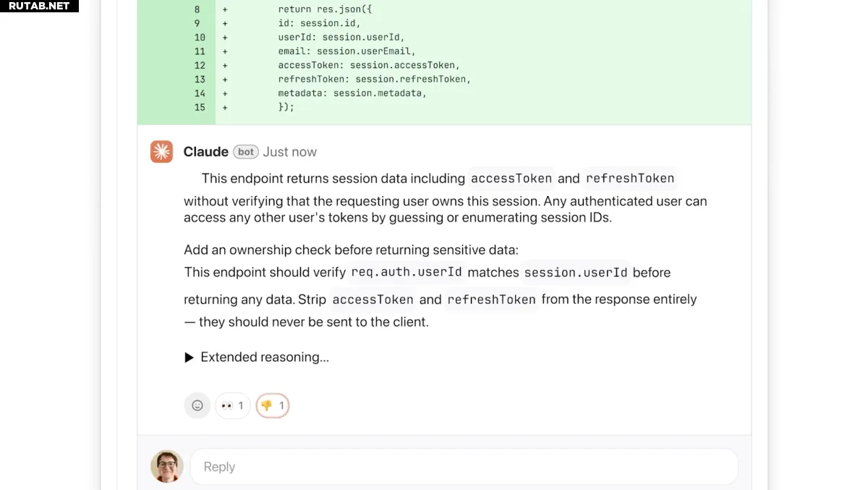The width and height of the screenshot is (868, 490).
Task: Click the req.auth.userId inline code chip
Action: [x=406, y=272]
